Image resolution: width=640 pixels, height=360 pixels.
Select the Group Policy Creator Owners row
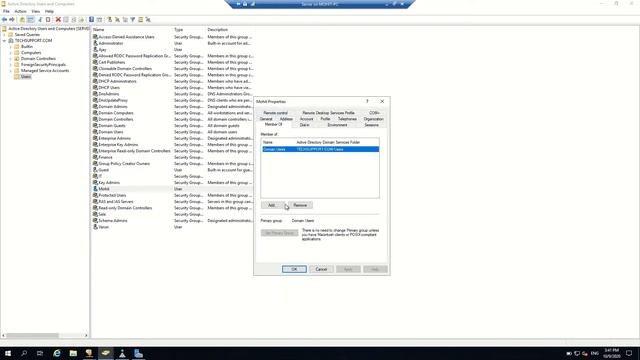click(173, 164)
